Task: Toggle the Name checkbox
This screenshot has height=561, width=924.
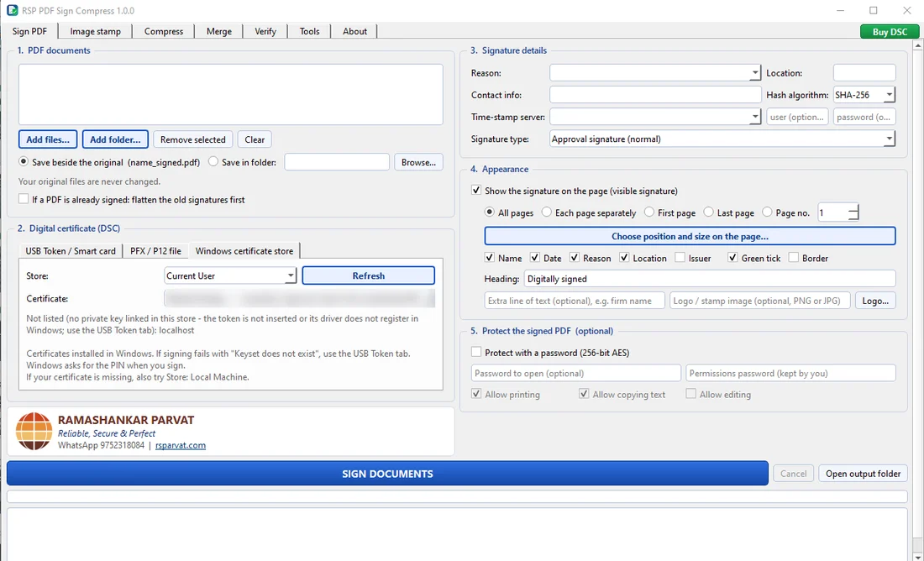Action: pyautogui.click(x=489, y=258)
